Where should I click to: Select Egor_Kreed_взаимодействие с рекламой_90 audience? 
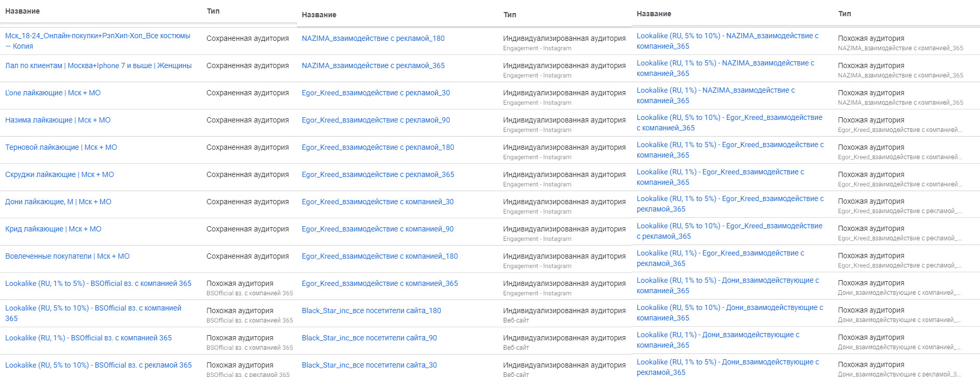[376, 120]
